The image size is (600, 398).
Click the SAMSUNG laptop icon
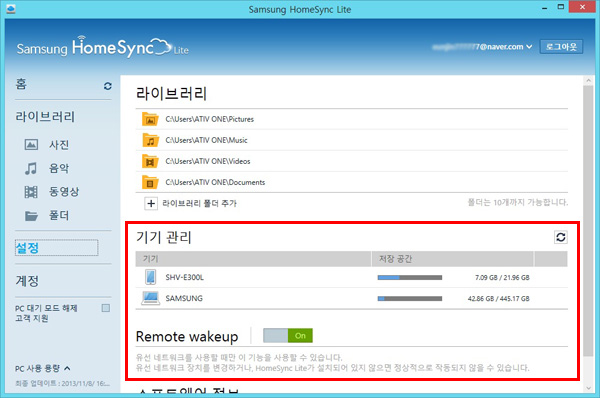pos(150,298)
